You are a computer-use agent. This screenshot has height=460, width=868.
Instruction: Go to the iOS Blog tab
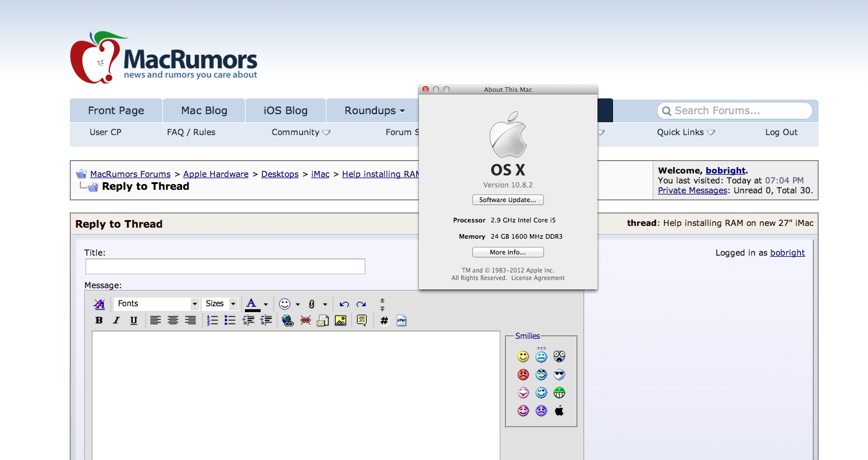[x=286, y=111]
